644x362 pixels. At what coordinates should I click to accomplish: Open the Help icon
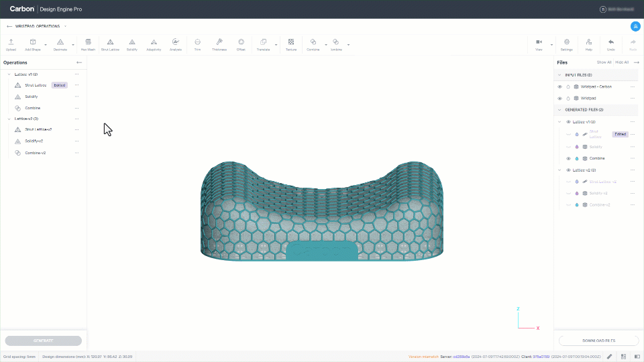(589, 44)
